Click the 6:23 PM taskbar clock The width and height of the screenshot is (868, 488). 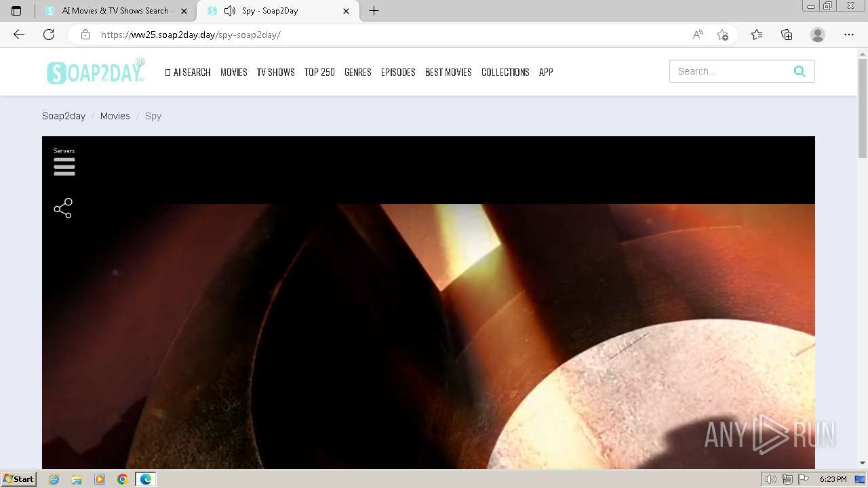click(x=833, y=479)
